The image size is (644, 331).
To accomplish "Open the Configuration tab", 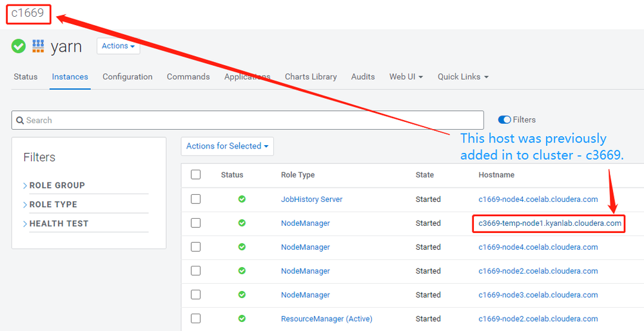I will 128,77.
